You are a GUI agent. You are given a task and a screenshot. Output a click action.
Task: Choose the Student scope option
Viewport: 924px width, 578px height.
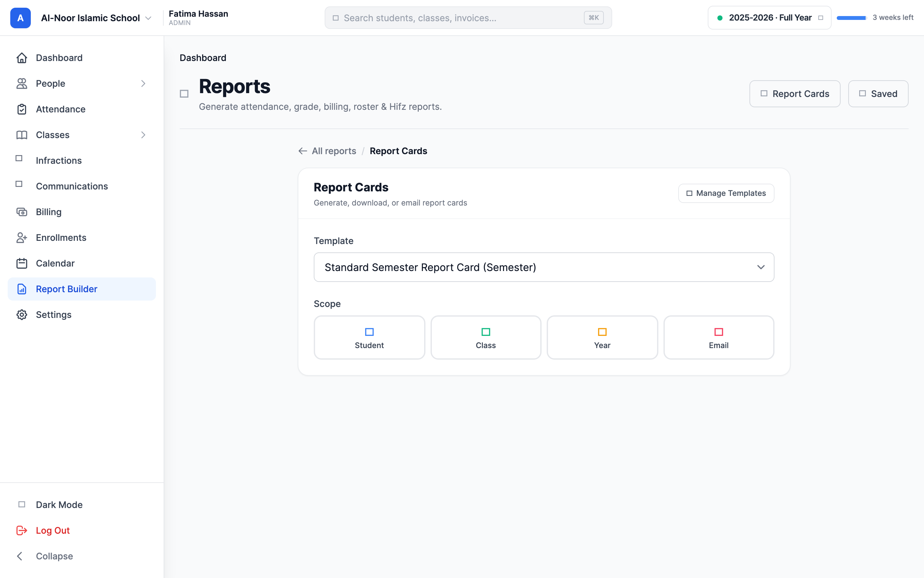pyautogui.click(x=369, y=337)
